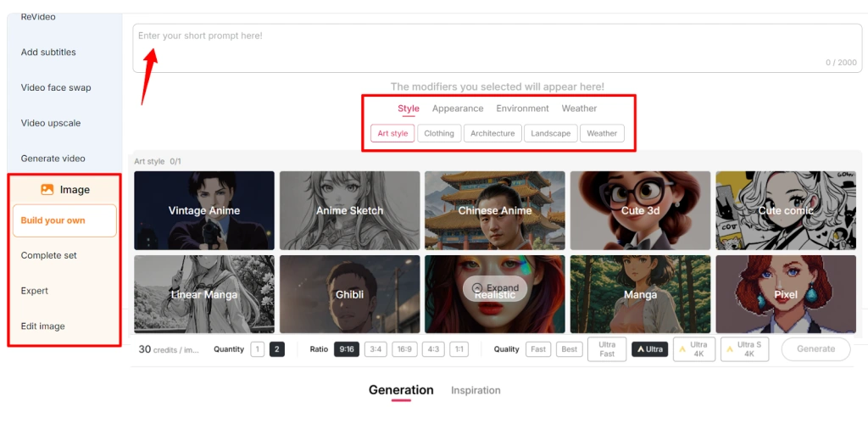Select Ultra 4K quality
868x429 pixels.
point(694,349)
